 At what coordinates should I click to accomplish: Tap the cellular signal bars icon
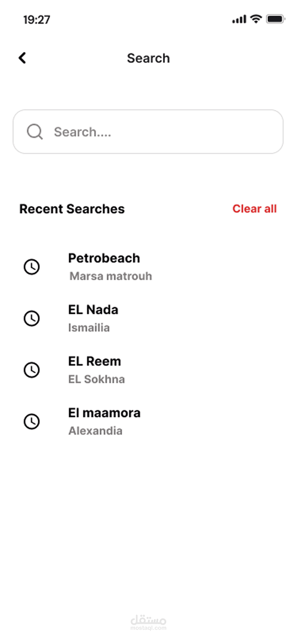click(239, 19)
